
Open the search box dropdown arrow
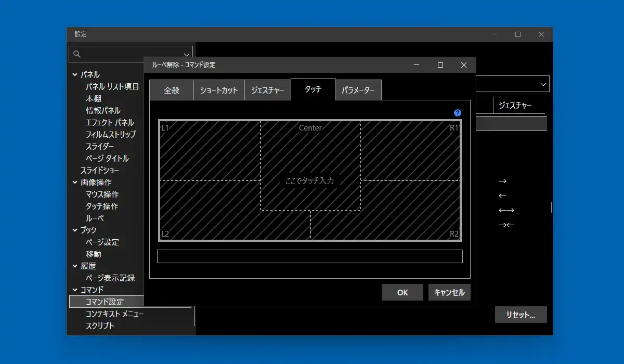pyautogui.click(x=187, y=54)
